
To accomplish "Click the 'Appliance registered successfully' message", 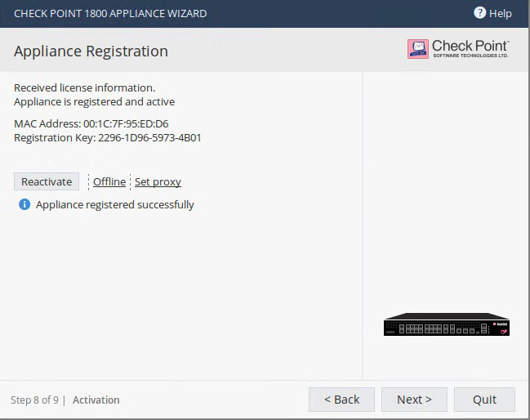I will coord(115,204).
